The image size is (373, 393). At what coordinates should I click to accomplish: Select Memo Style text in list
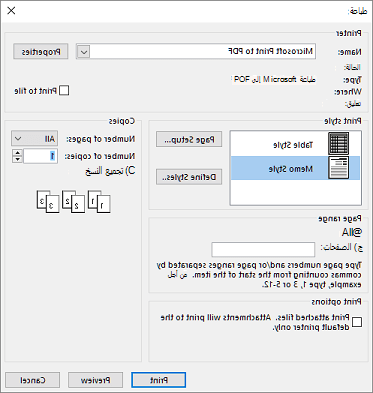click(x=291, y=169)
